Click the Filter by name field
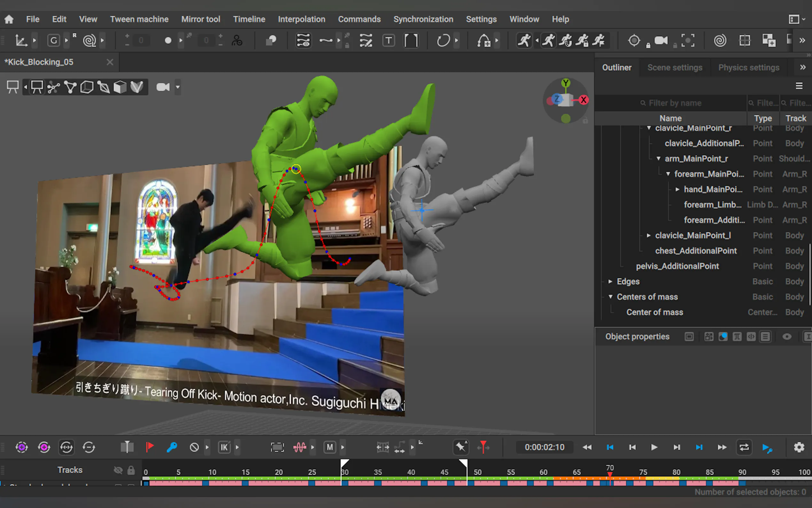The width and height of the screenshot is (812, 508). pyautogui.click(x=675, y=103)
